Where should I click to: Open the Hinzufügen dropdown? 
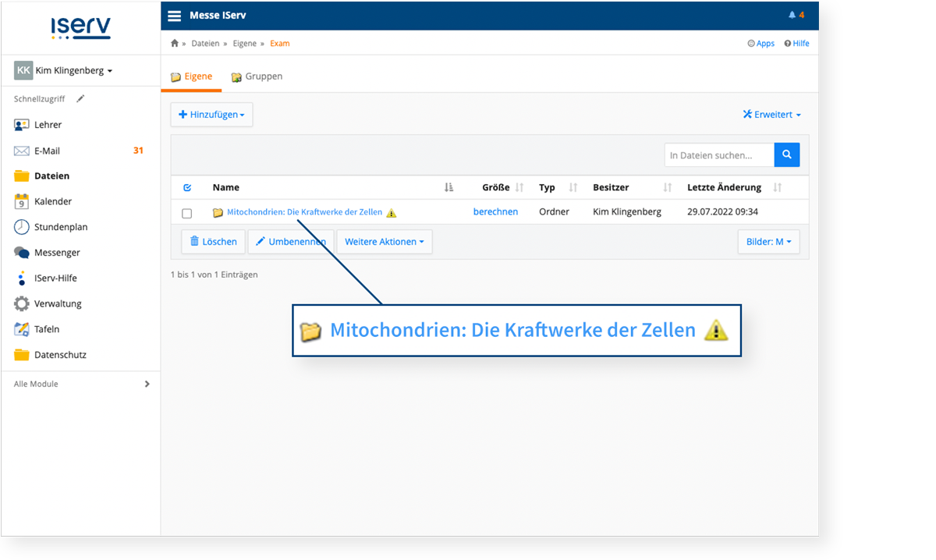[x=211, y=115]
